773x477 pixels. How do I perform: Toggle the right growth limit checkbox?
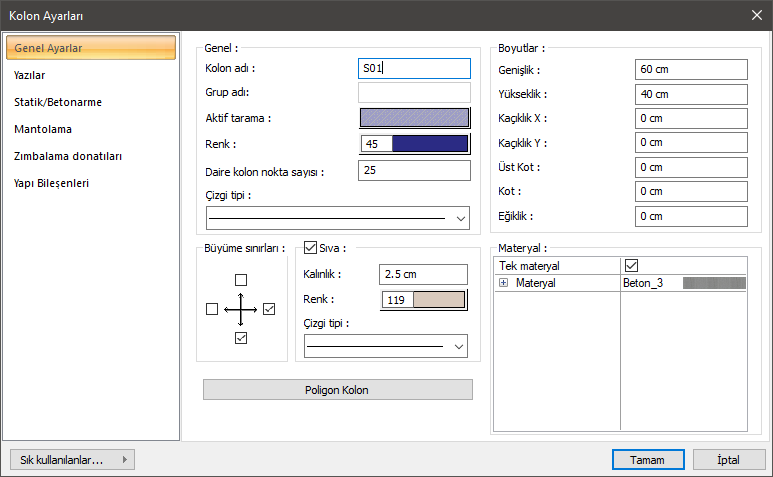click(x=269, y=310)
